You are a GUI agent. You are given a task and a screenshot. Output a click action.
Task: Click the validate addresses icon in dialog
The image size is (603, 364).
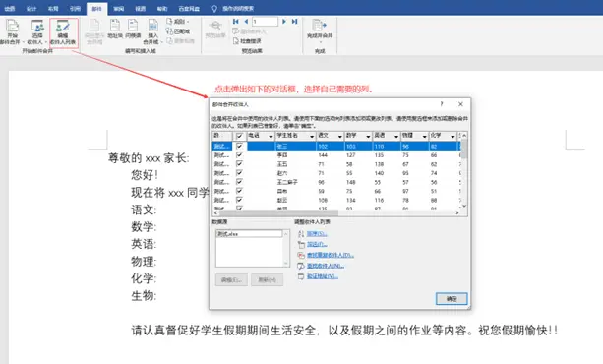[x=301, y=276]
